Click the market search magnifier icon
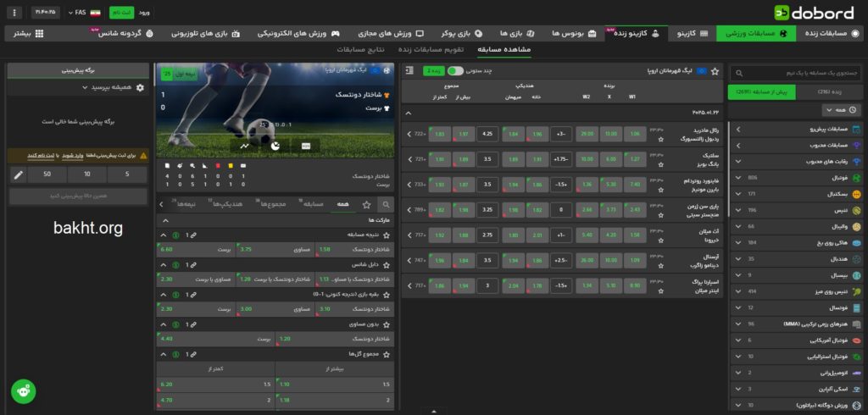Image resolution: width=868 pixels, height=415 pixels. click(x=386, y=204)
